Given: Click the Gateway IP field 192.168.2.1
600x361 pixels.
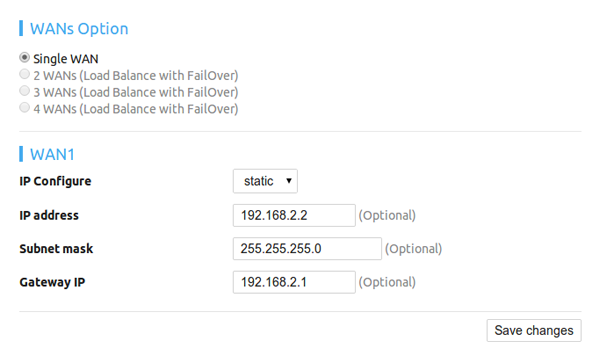Looking at the screenshot, I should 294,282.
